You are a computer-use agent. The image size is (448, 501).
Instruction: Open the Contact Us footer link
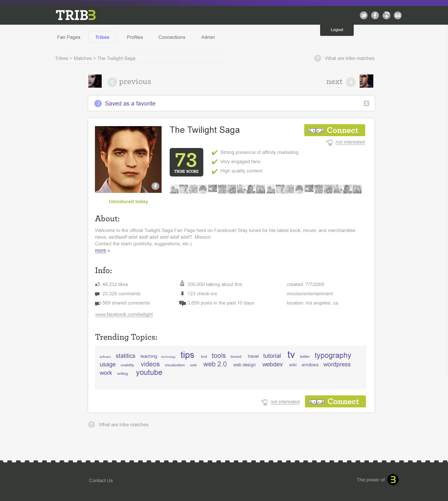pyautogui.click(x=101, y=480)
